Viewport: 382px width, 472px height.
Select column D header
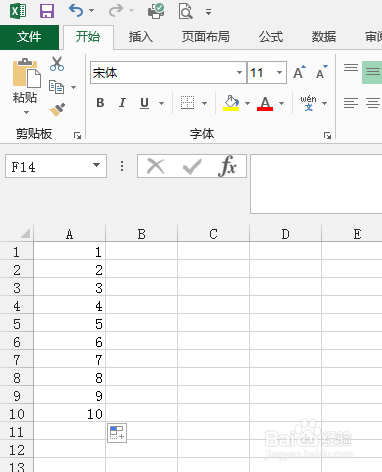click(286, 234)
